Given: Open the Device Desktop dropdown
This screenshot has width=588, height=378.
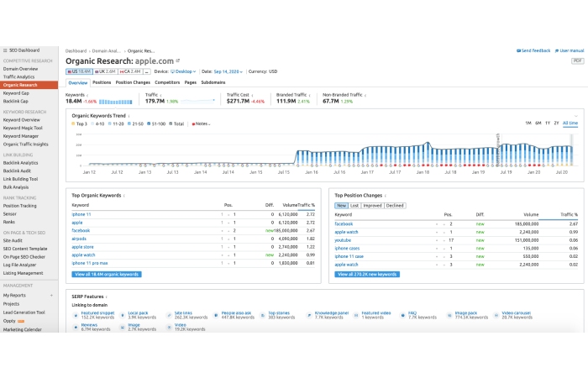Looking at the screenshot, I should 183,71.
